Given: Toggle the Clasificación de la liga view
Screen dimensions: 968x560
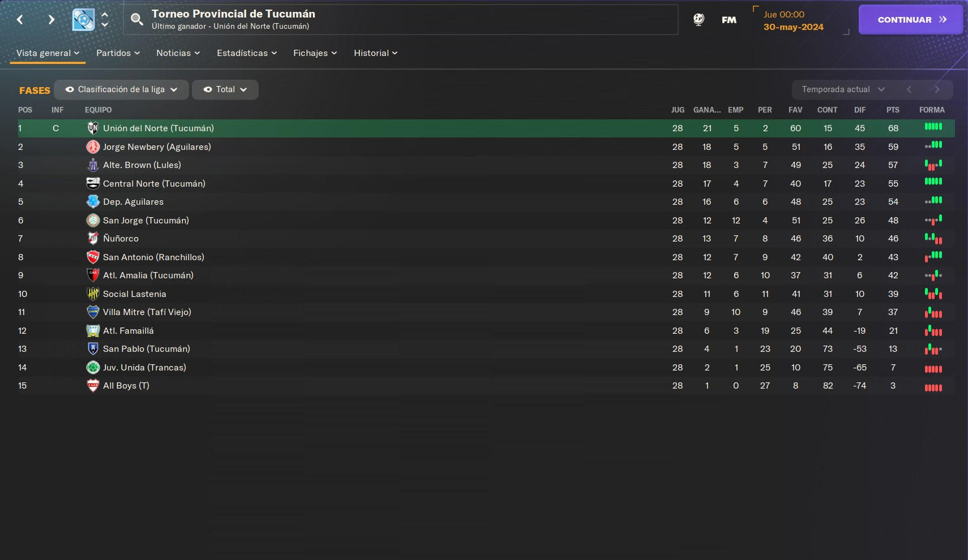Looking at the screenshot, I should click(x=121, y=89).
